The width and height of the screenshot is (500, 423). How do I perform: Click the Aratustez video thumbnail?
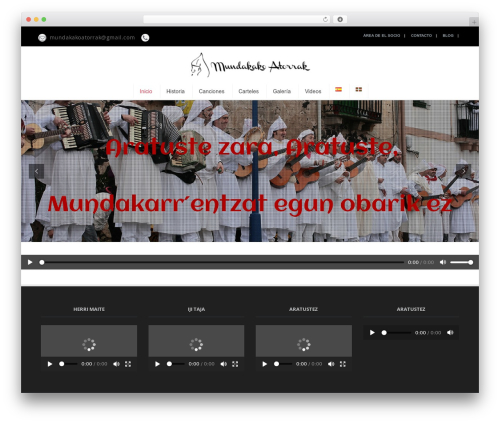[304, 341]
